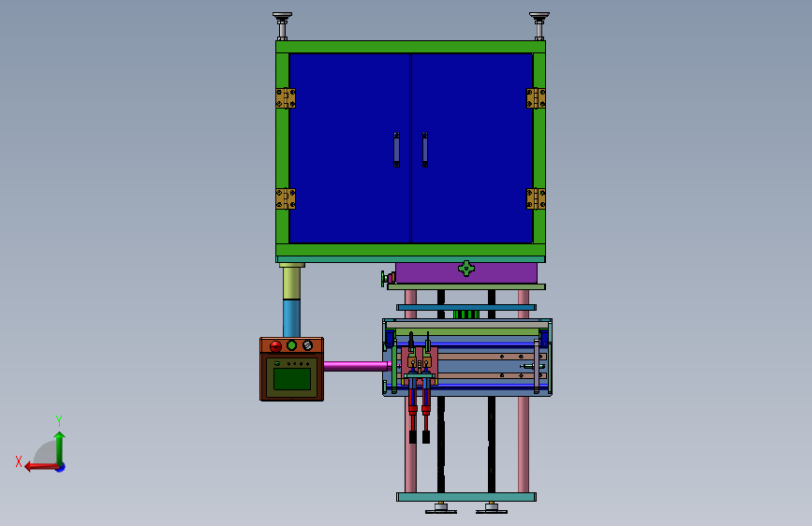Select the left blue cabinet door panel

pyautogui.click(x=349, y=148)
